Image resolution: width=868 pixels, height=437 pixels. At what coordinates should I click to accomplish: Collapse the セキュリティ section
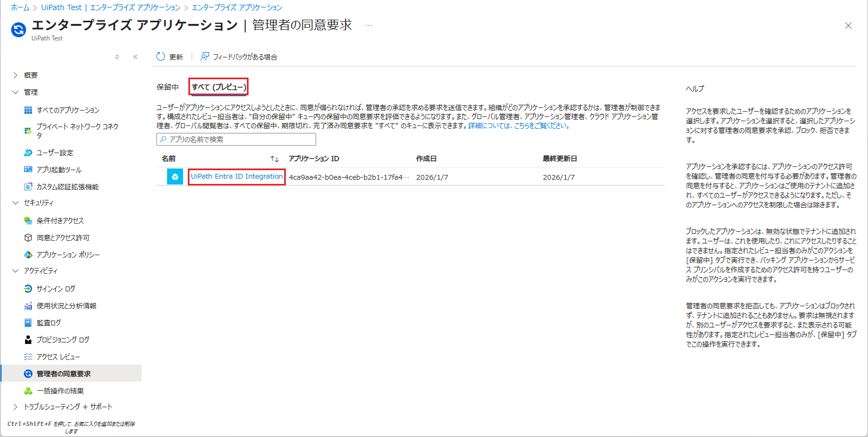point(15,203)
